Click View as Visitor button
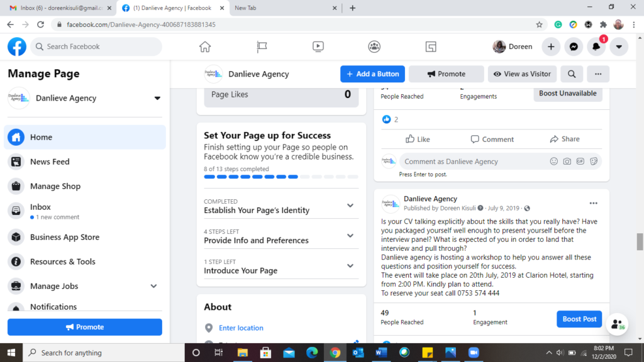 coord(523,74)
